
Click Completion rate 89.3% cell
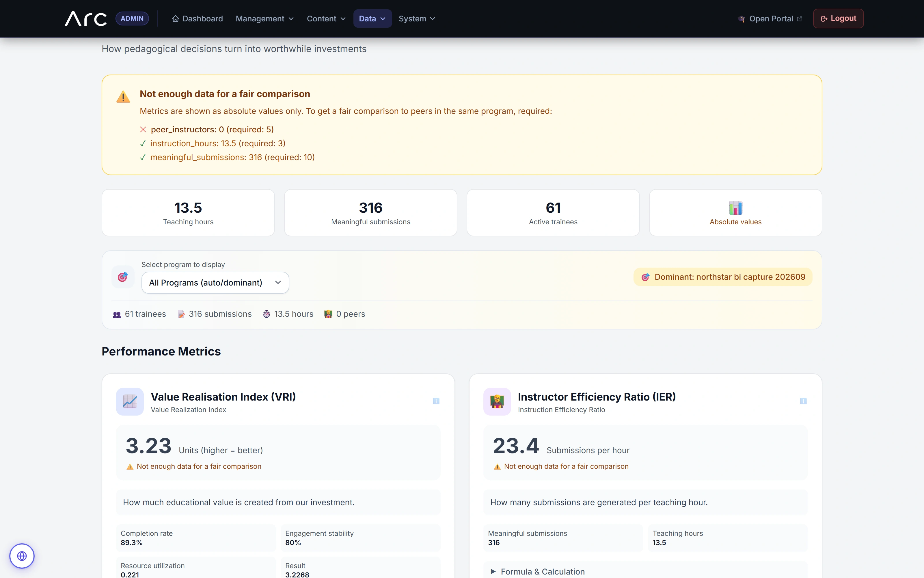pyautogui.click(x=196, y=538)
